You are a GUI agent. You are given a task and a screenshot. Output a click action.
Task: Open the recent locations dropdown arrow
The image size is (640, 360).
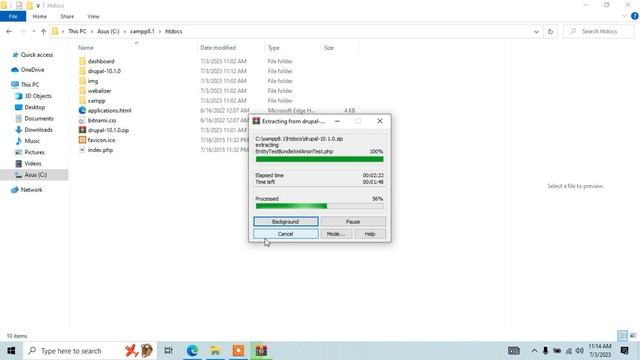[33, 31]
